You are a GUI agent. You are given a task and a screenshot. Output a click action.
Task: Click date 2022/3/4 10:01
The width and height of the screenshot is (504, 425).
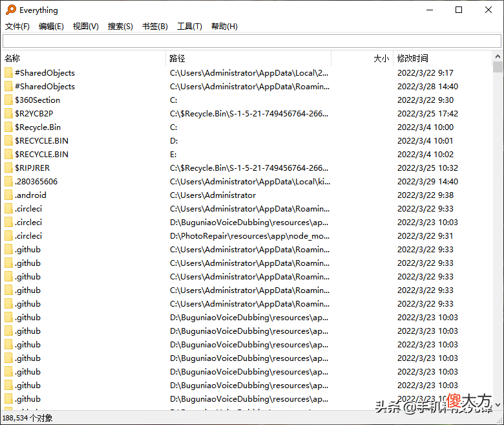pos(425,140)
